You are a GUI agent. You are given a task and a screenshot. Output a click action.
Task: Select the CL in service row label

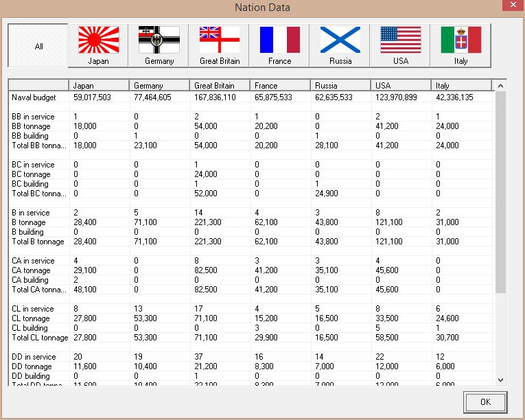click(x=32, y=309)
